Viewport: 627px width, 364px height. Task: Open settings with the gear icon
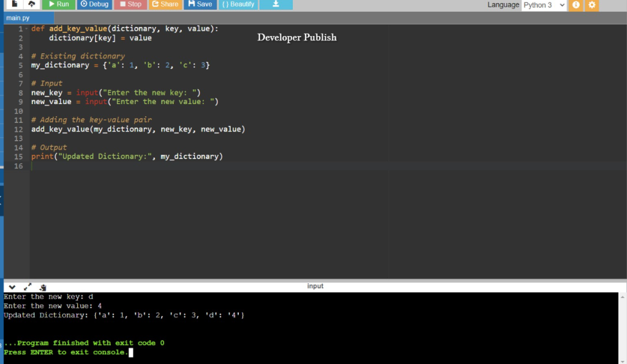click(x=591, y=5)
